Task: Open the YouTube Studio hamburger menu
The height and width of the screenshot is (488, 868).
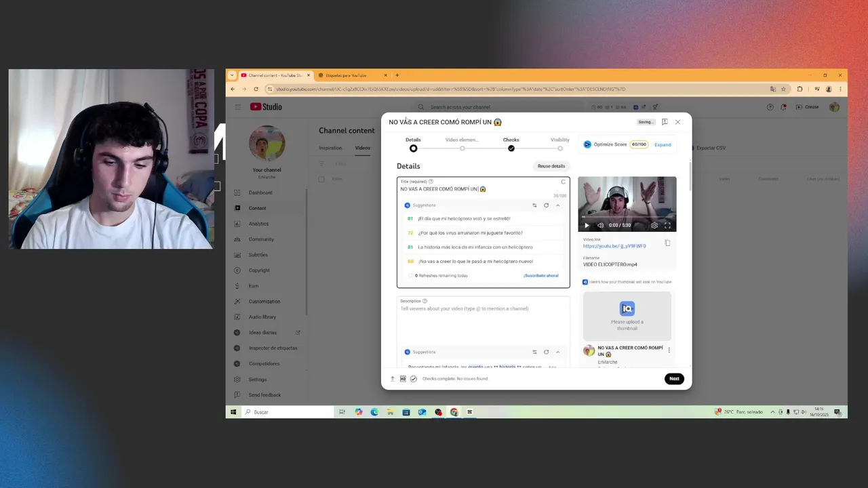Action: tap(238, 107)
